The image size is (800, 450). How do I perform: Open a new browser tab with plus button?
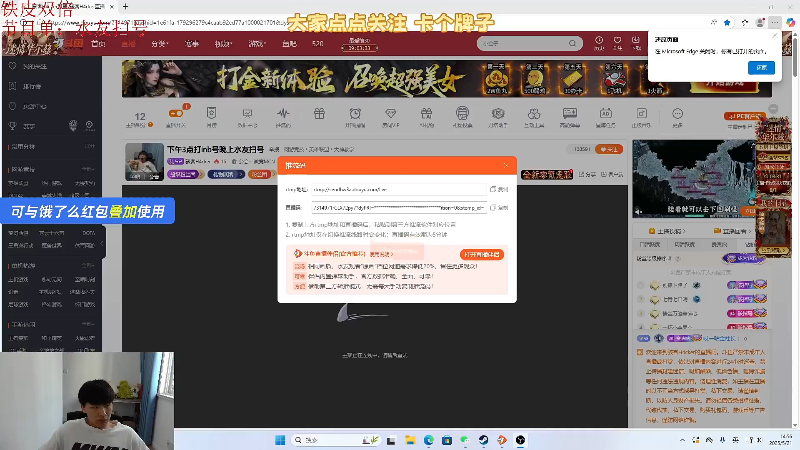(126, 6)
